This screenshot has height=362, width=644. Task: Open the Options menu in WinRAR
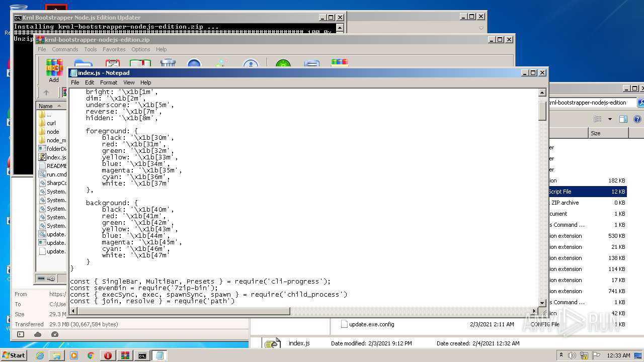point(141,49)
